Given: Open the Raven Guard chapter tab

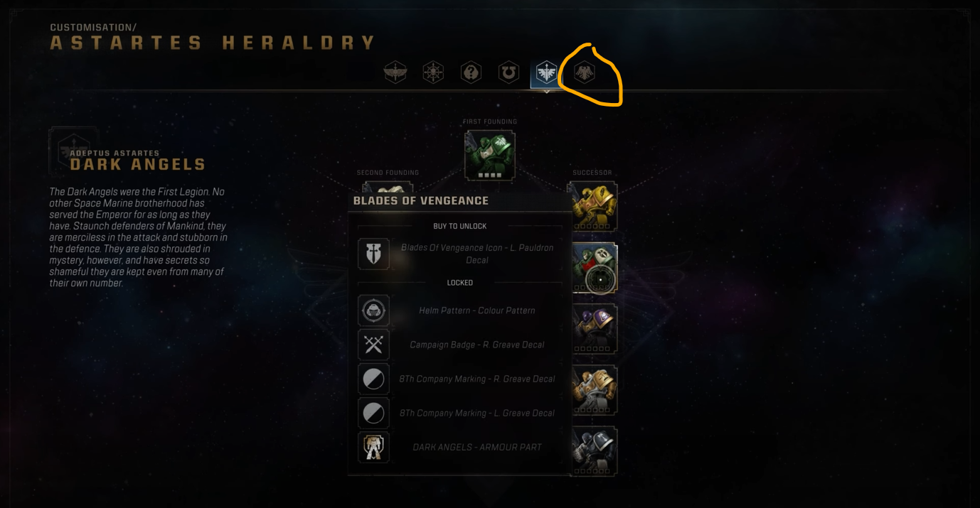Looking at the screenshot, I should coord(585,72).
